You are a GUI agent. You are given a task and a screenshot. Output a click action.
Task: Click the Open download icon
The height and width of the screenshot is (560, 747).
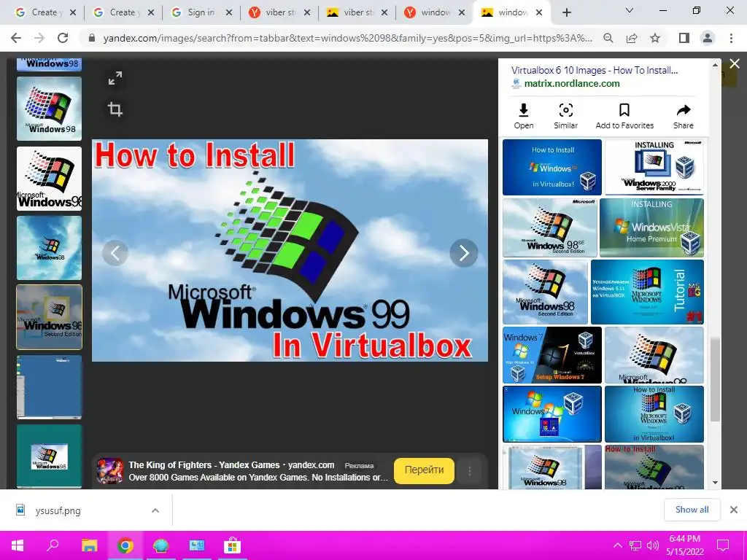(524, 116)
